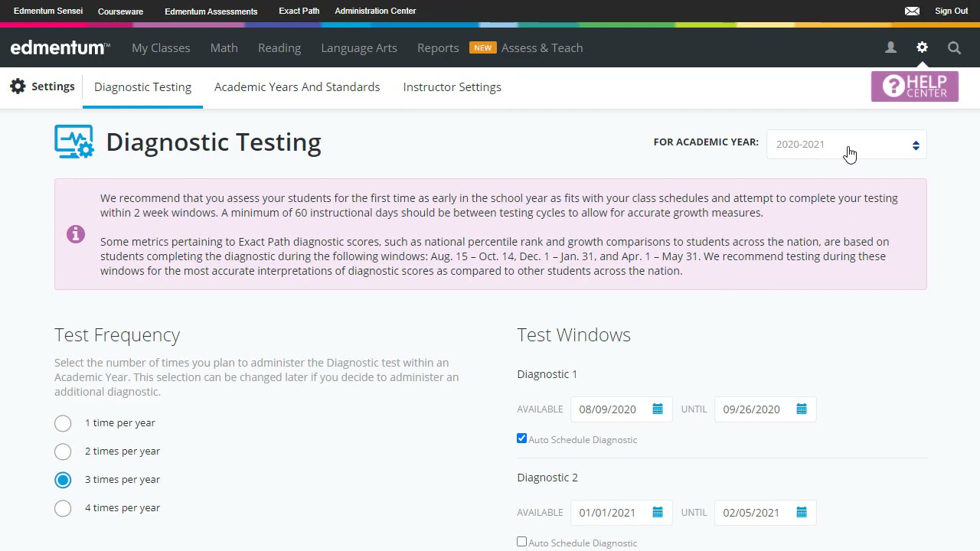
Task: Open My Classes menu
Action: 161,47
